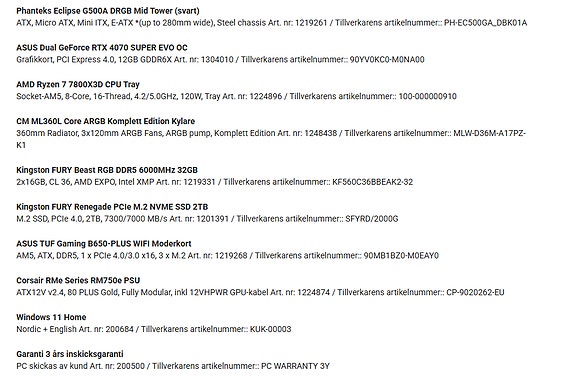Click the Windows 11 Home title
The height and width of the screenshot is (376, 575).
[x=51, y=317]
